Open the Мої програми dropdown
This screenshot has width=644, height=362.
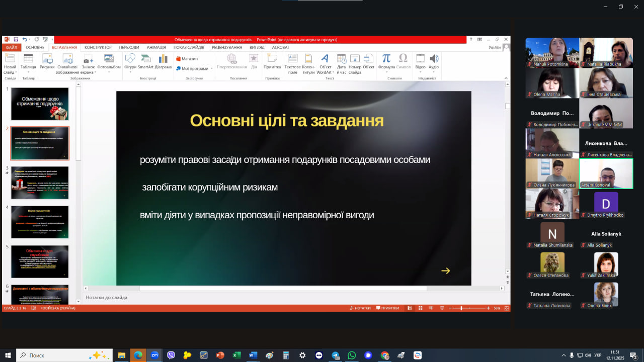point(194,68)
